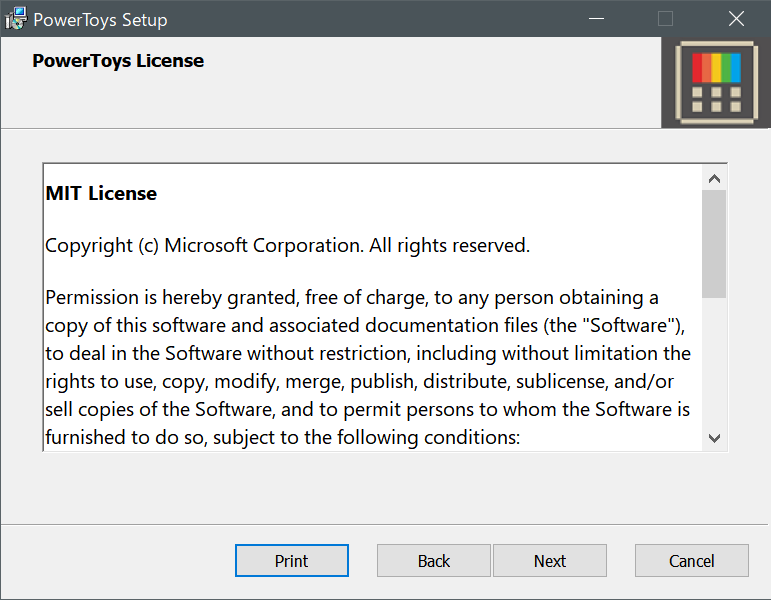Print the license agreement
The height and width of the screenshot is (600, 771).
point(291,561)
